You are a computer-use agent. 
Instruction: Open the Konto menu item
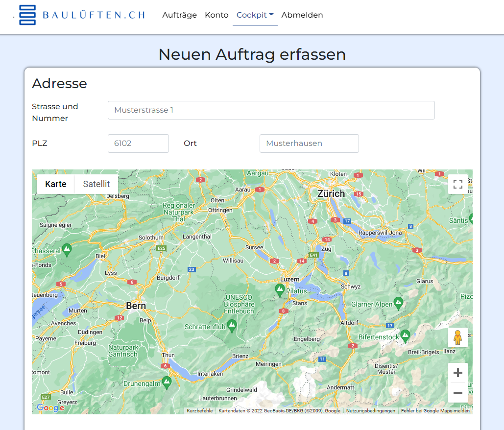(216, 15)
